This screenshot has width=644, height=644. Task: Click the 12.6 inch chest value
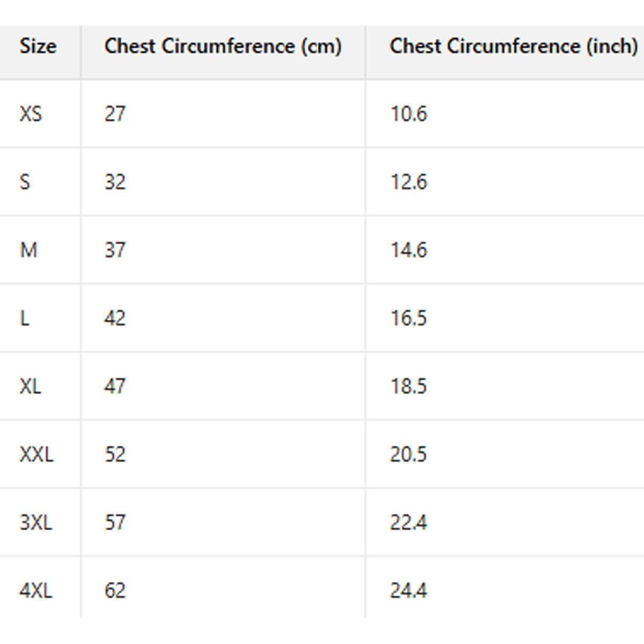[x=408, y=182]
